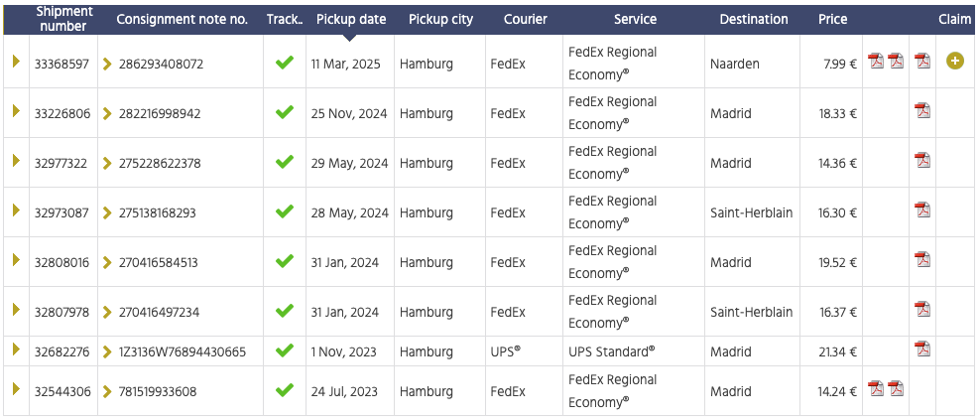
Task: Click the Courier column header
Action: tap(525, 19)
